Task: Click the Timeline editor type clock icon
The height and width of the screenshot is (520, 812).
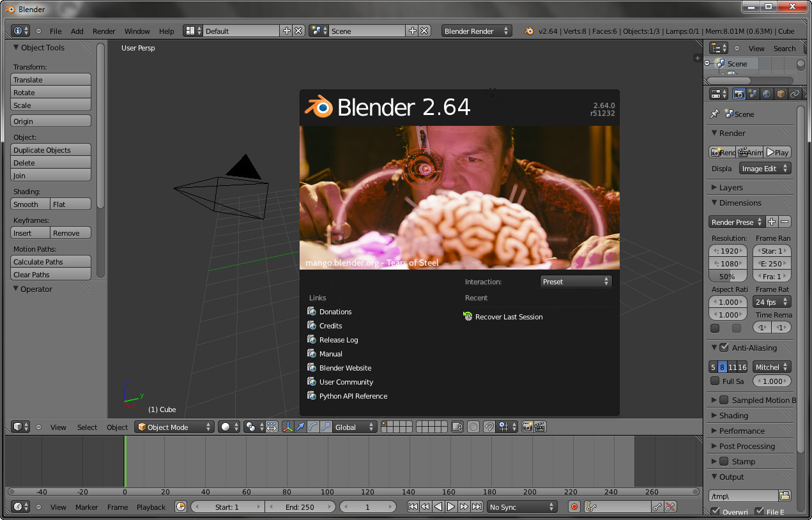Action: pos(20,507)
